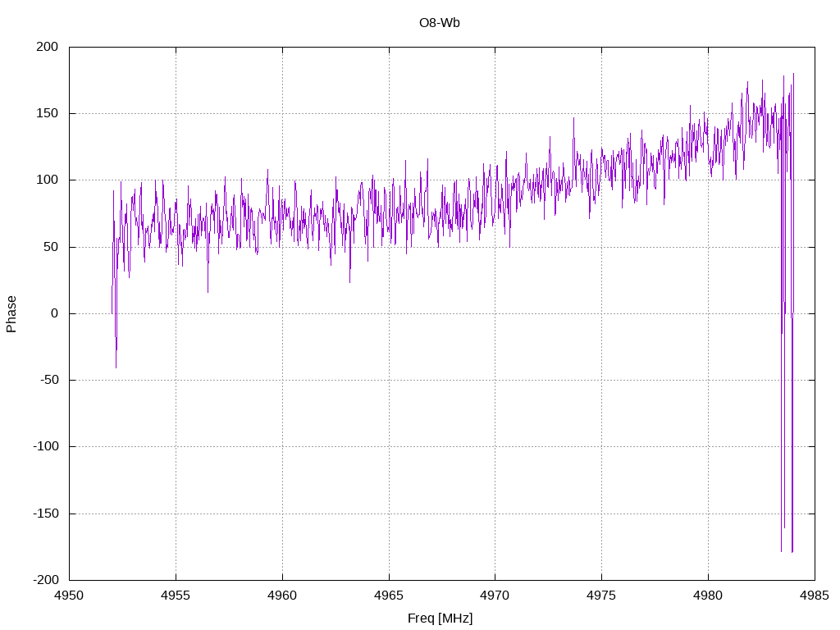Click the y-axis tick label -50
Screen dimensions: 840x630
[x=48, y=380]
